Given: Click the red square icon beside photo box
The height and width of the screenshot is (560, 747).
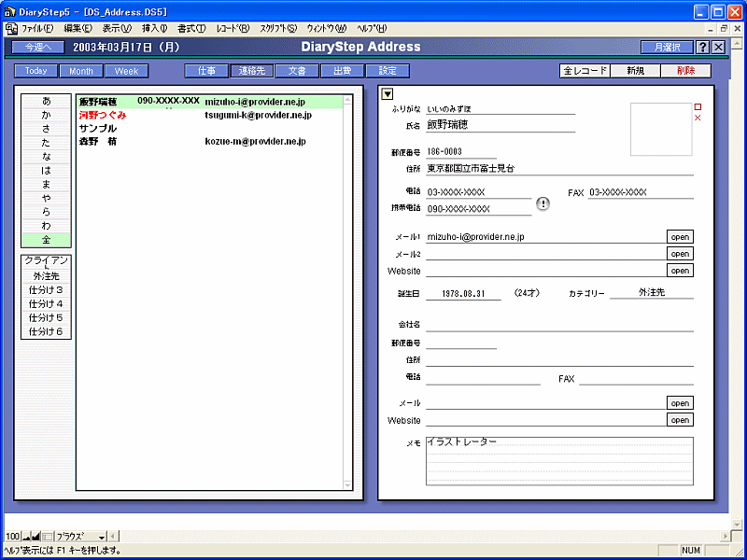Looking at the screenshot, I should (x=698, y=107).
